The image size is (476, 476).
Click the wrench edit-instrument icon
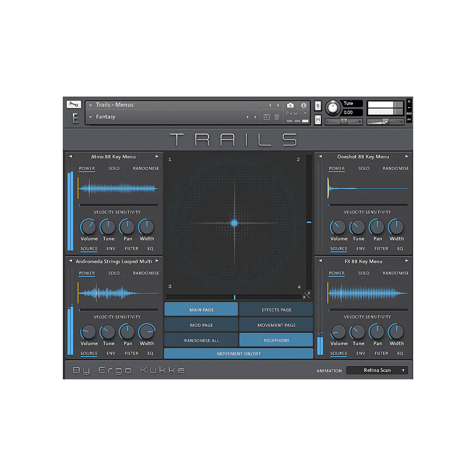coord(74,105)
